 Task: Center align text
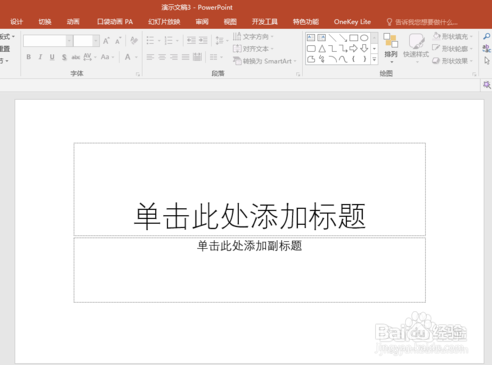click(x=162, y=57)
